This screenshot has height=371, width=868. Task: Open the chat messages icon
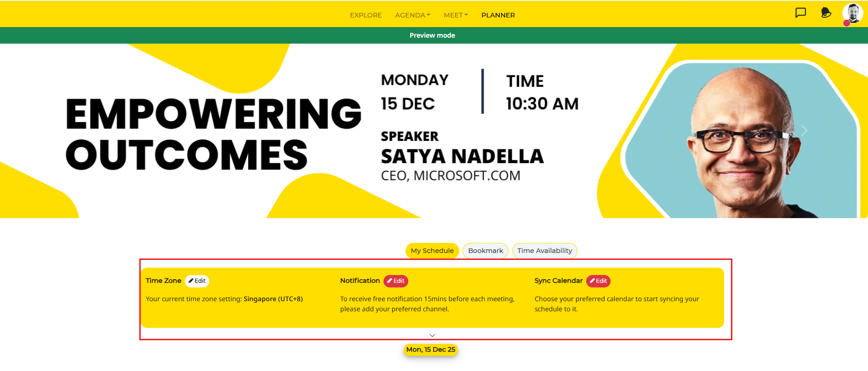(801, 13)
